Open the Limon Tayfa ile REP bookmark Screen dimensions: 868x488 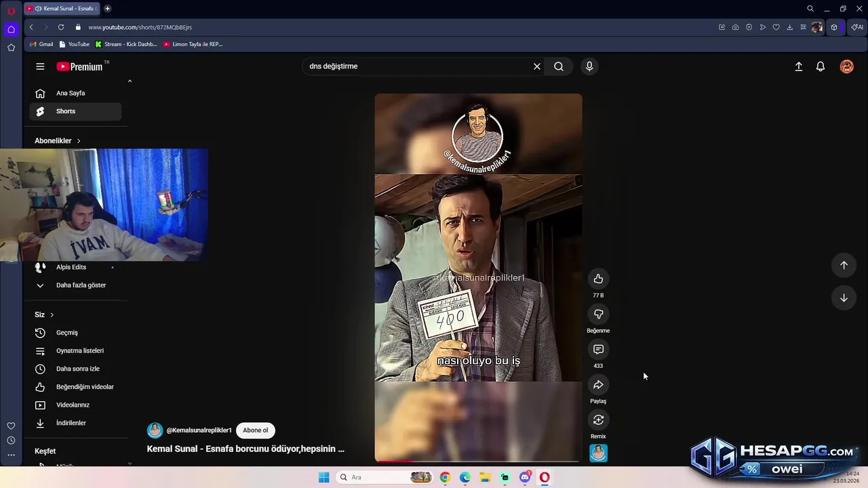point(193,44)
